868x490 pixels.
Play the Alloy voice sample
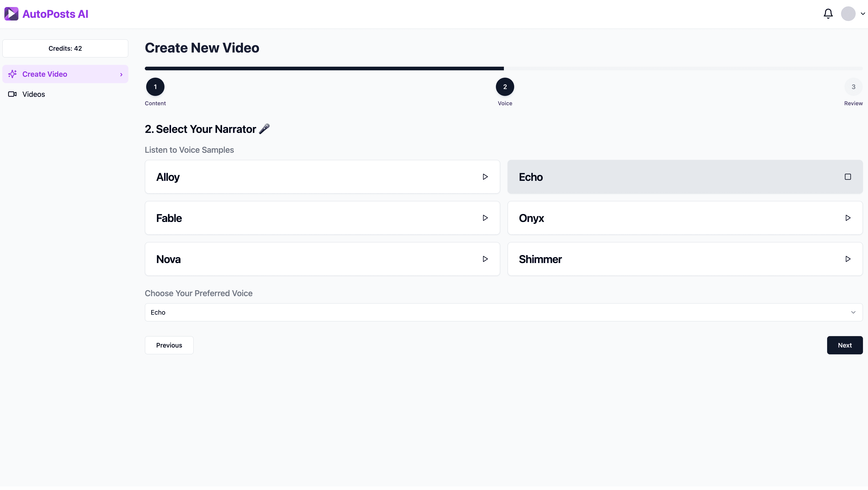pos(485,177)
